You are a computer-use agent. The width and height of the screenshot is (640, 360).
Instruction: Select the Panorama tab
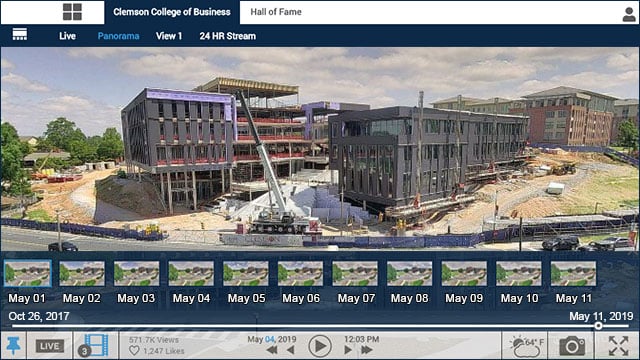point(118,36)
